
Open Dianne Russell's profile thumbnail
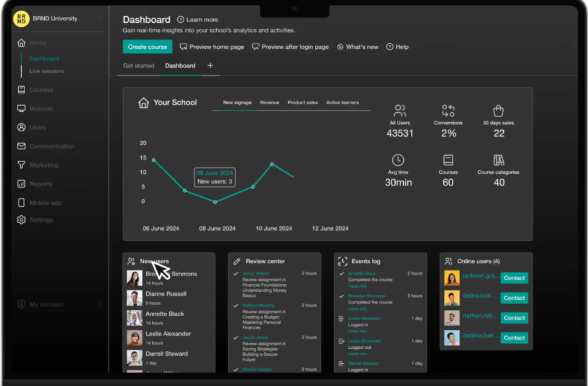coord(134,298)
